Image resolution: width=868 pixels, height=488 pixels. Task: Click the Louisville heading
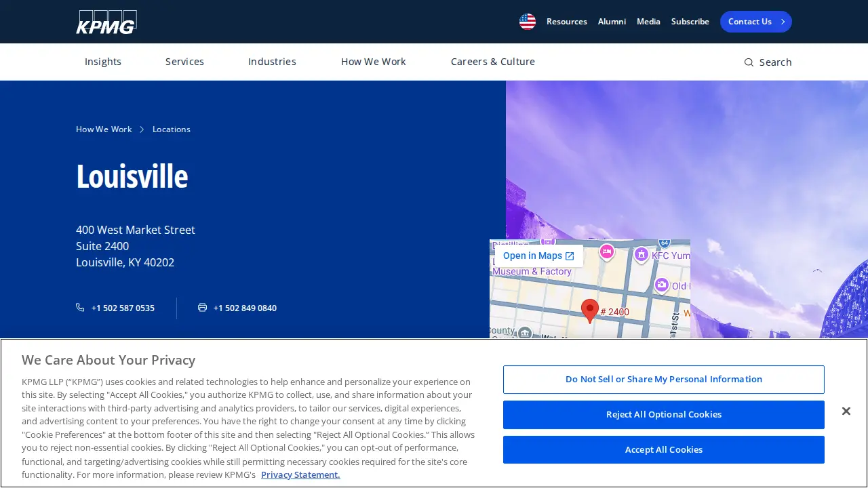[132, 176]
